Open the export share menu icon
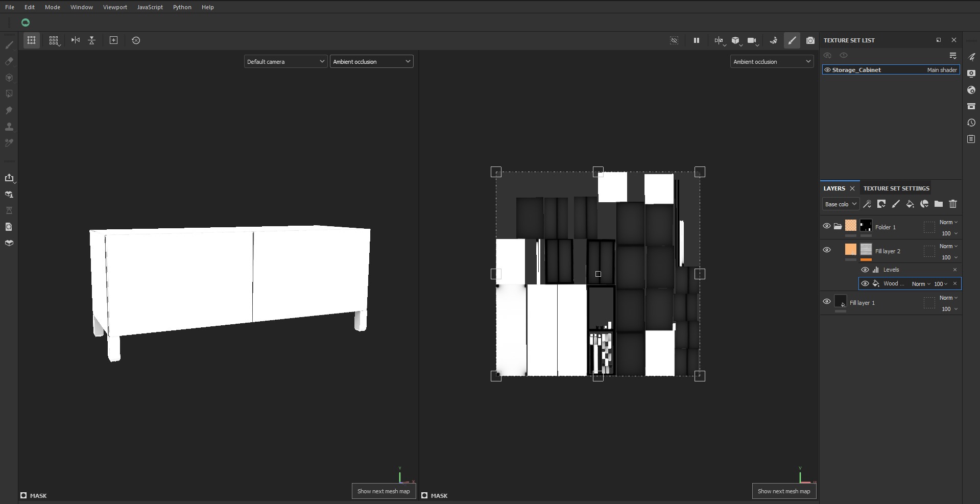Image resolution: width=980 pixels, height=504 pixels. point(9,178)
